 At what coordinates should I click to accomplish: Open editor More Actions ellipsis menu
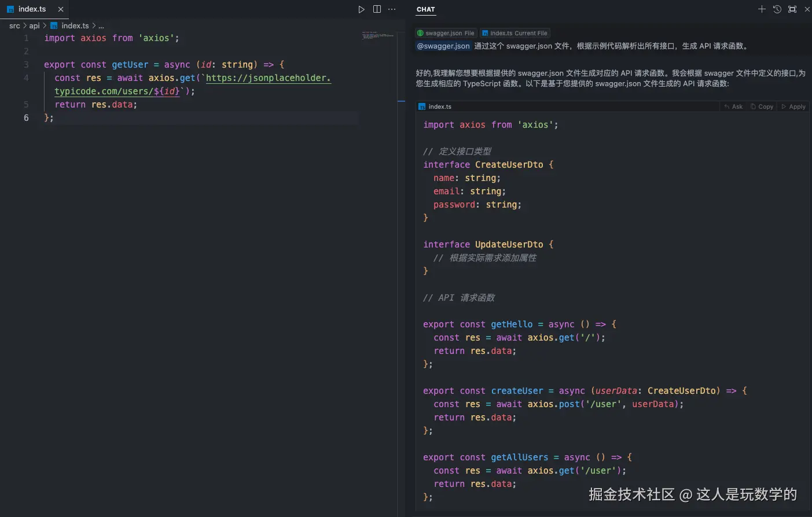tap(392, 9)
